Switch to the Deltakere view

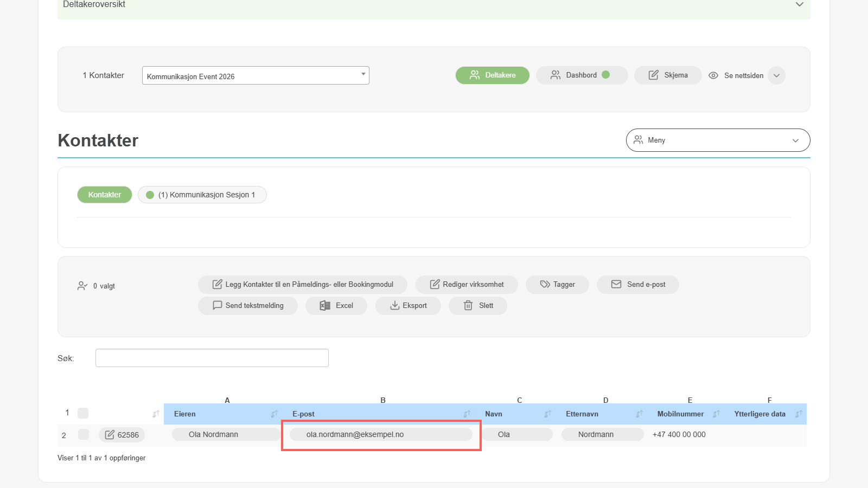click(x=492, y=75)
